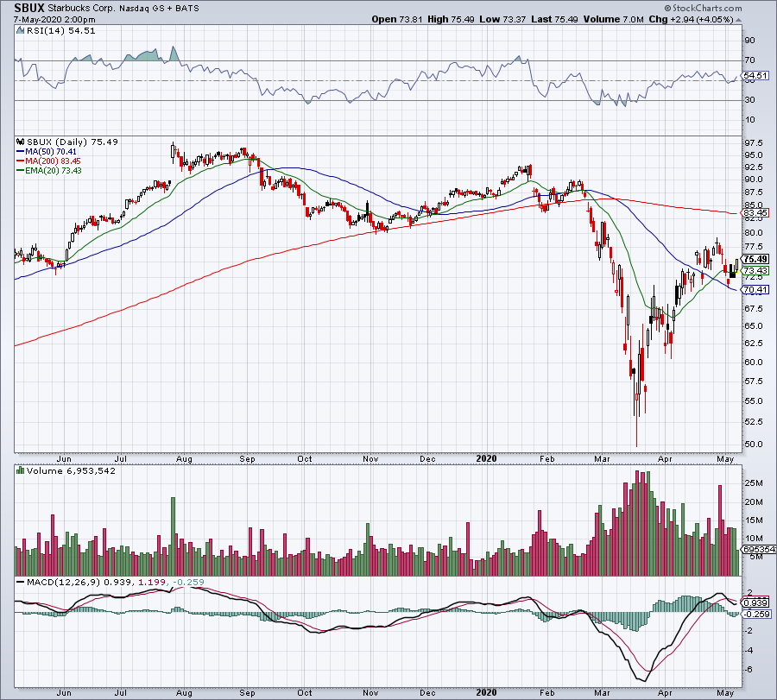This screenshot has height=700, width=777.
Task: Click the 'MACD(12,26,9)' legend label
Action: pyautogui.click(x=62, y=582)
